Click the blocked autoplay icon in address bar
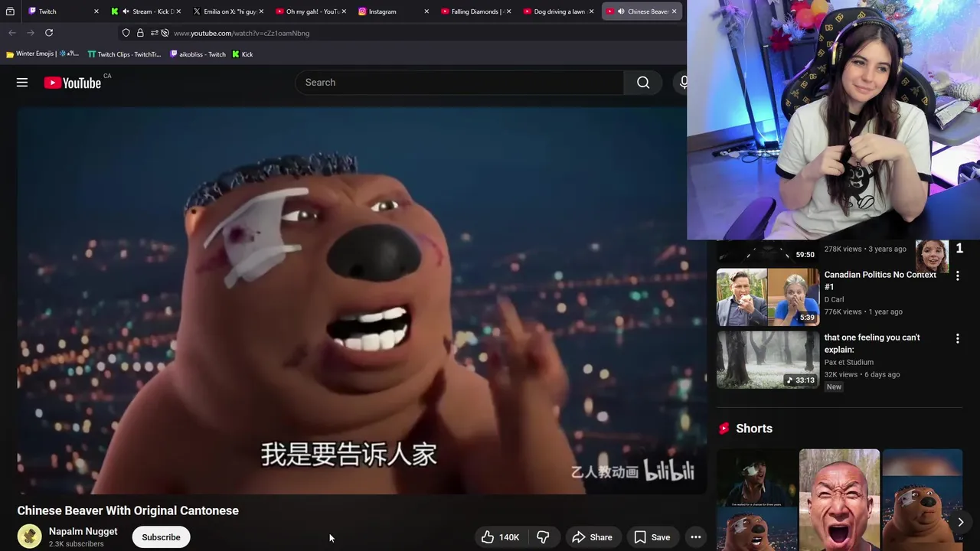Image resolution: width=980 pixels, height=551 pixels. pos(165,33)
